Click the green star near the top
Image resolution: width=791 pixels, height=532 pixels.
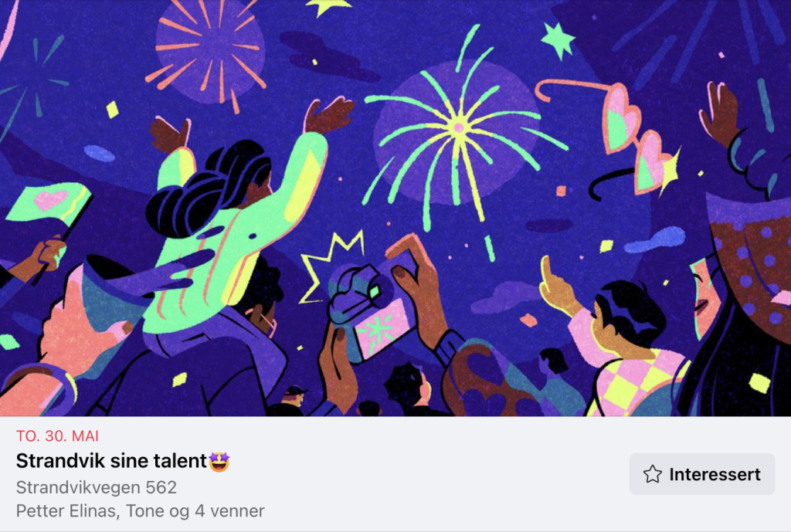click(x=558, y=40)
